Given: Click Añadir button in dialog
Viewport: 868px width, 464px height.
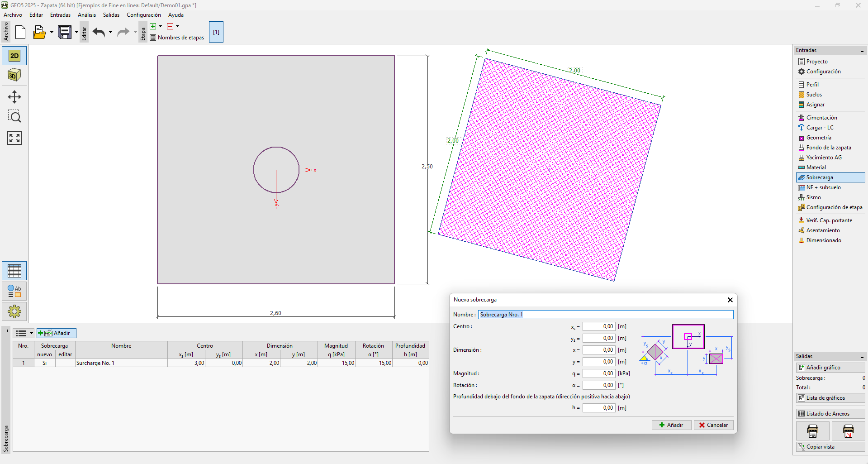Looking at the screenshot, I should 671,425.
